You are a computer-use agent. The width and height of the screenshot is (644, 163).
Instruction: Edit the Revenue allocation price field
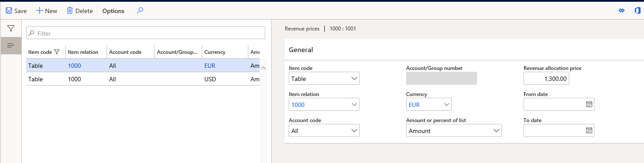546,78
